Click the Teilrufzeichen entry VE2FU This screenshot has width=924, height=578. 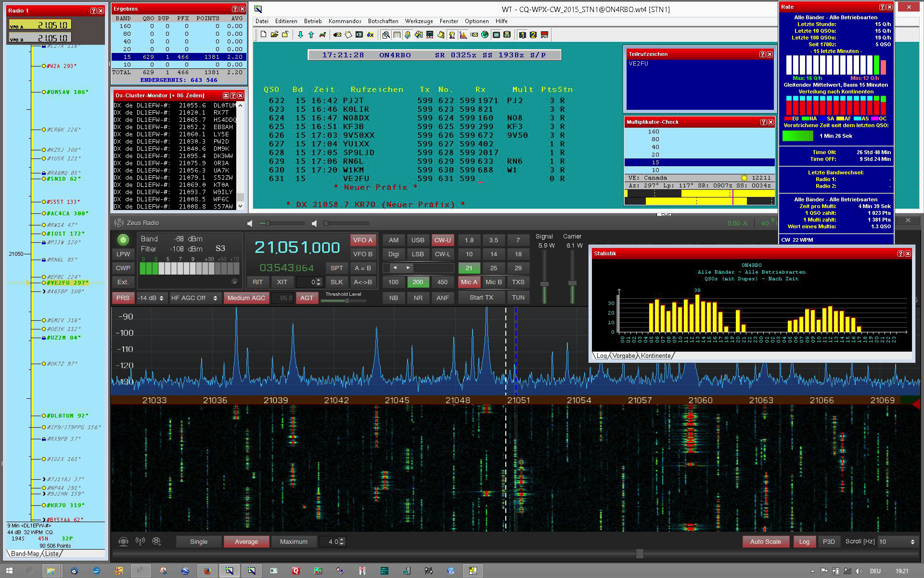click(x=638, y=63)
